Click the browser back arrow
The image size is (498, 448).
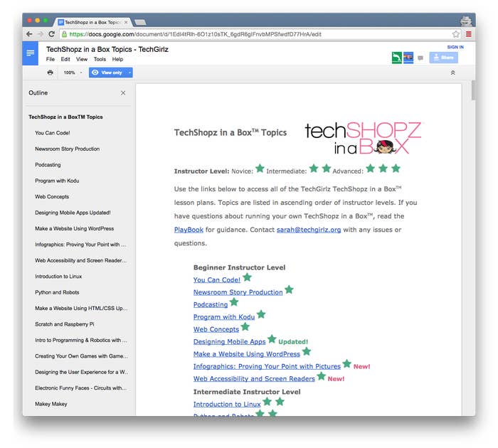[29, 34]
